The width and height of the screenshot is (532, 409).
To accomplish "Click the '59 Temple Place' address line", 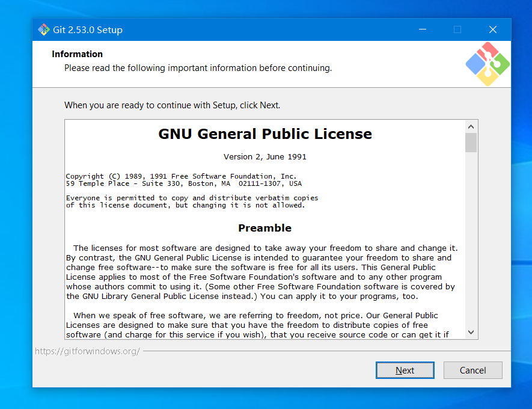I will point(183,183).
